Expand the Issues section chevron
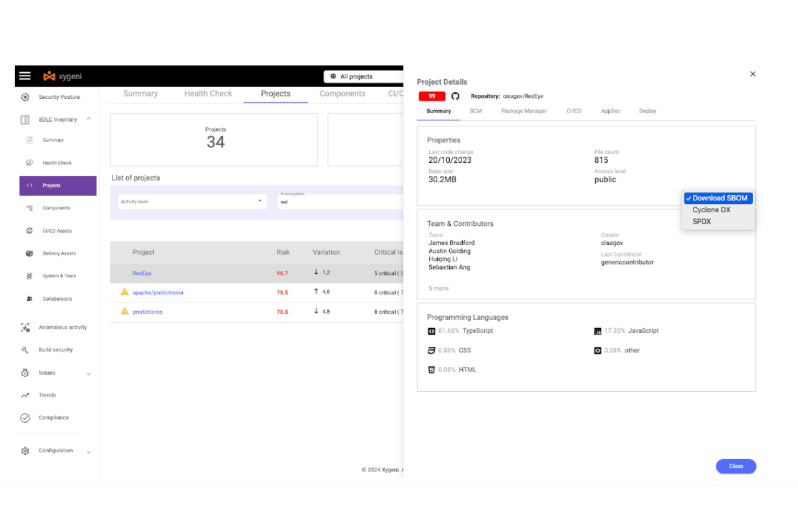Screen dimensions: 798x532 pyautogui.click(x=88, y=374)
